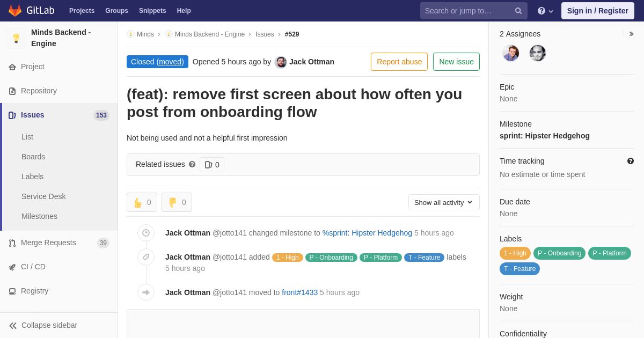Open the Groups menu in top bar
This screenshot has height=338, width=644.
[x=116, y=11]
